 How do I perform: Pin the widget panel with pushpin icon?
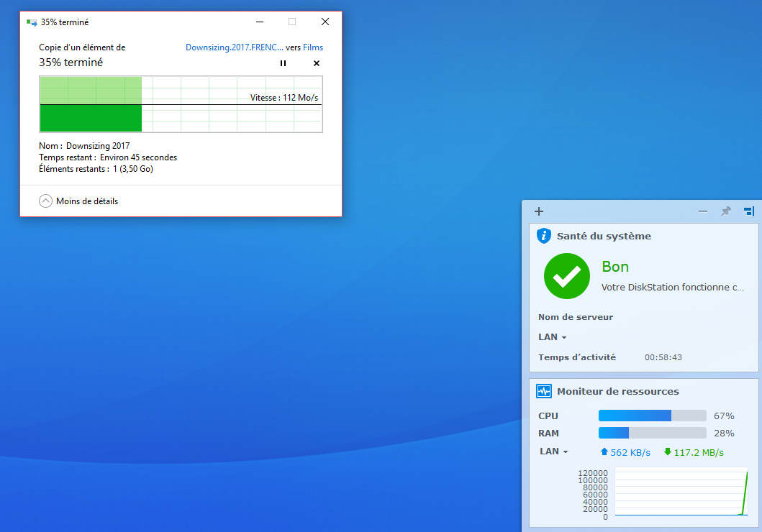click(x=725, y=211)
